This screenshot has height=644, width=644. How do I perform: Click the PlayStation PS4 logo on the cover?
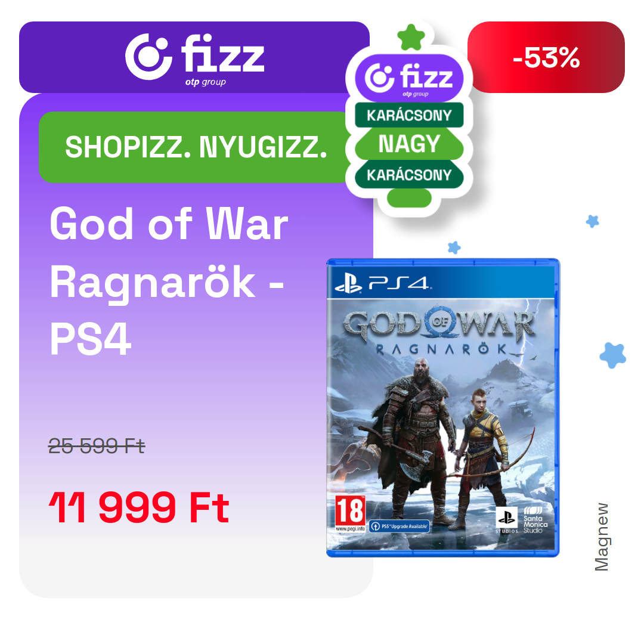tap(382, 283)
